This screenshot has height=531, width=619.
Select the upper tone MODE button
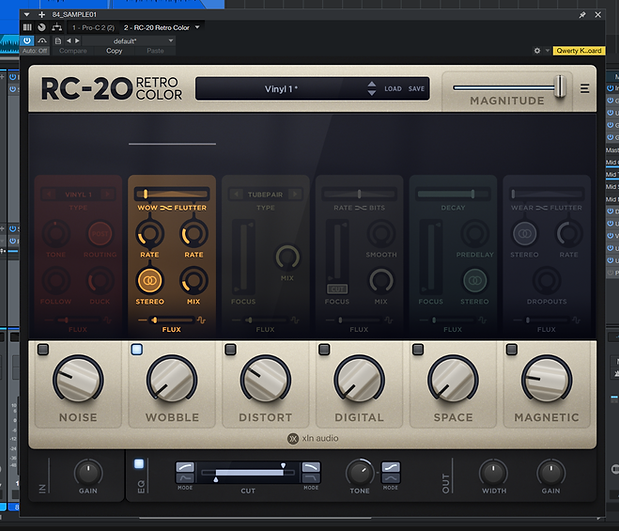coord(391,467)
